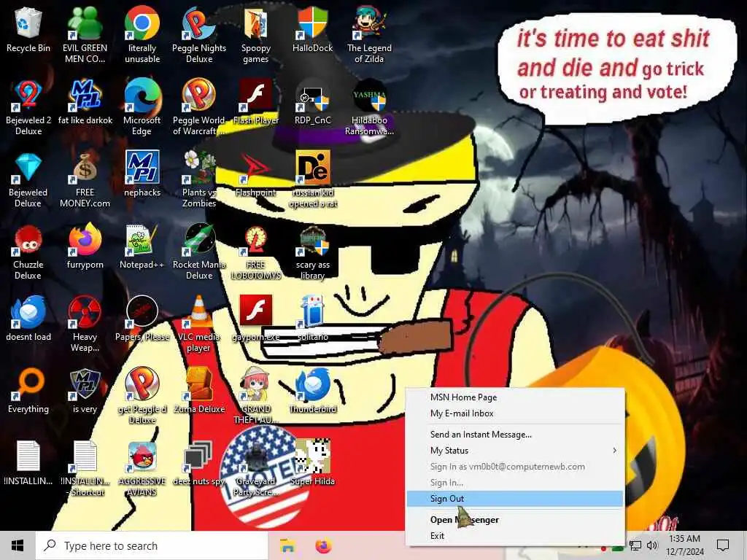The height and width of the screenshot is (560, 747).
Task: Click the AGGRESSIVE AVIANS icon
Action: (x=142, y=469)
